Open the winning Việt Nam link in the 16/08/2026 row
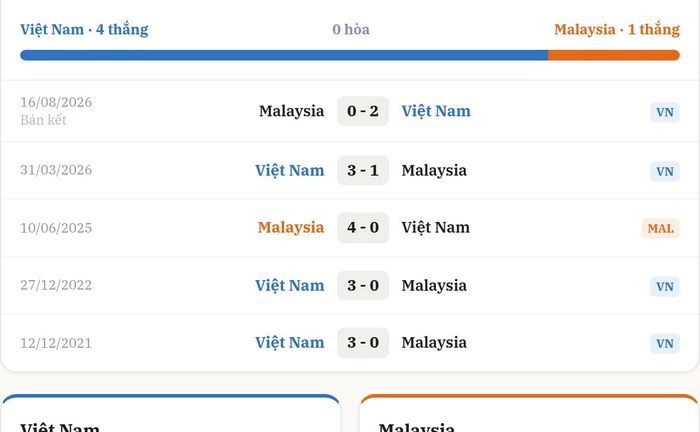The image size is (700, 432). pos(436,111)
